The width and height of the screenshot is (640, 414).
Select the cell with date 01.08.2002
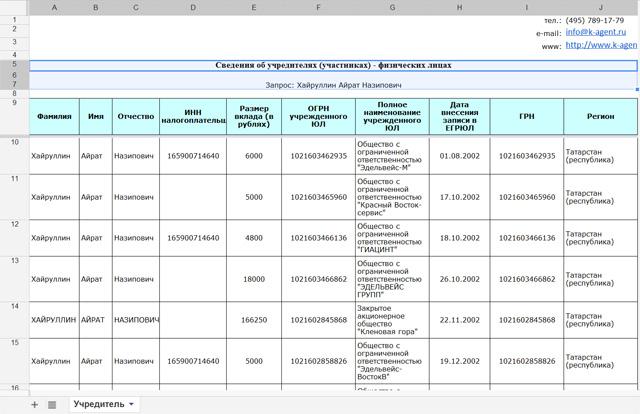coord(459,156)
